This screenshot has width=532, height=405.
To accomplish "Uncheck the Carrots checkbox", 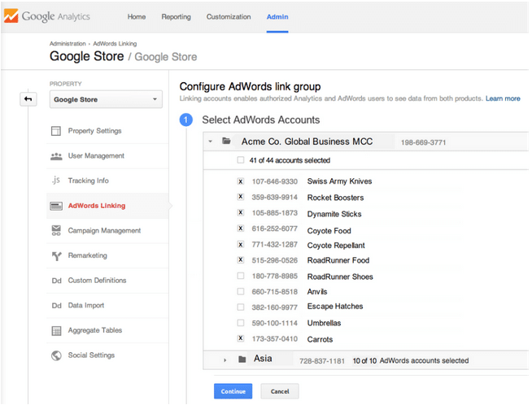I will 241,338.
